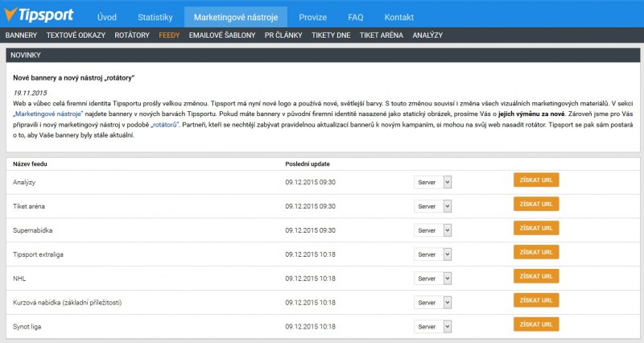Image resolution: width=644 pixels, height=343 pixels.
Task: Expand Server dropdown for Kurzová nabídka feed
Action: tap(433, 303)
